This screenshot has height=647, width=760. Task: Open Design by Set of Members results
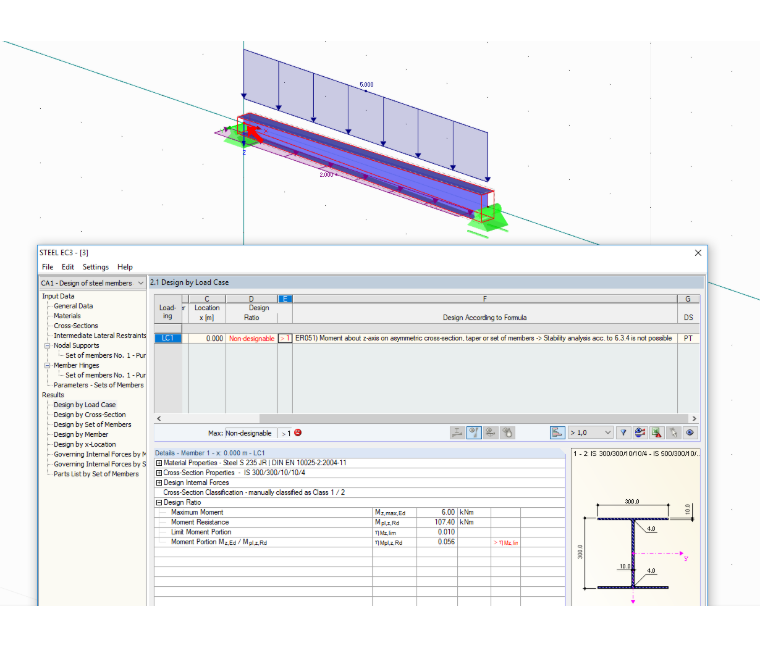pos(92,425)
